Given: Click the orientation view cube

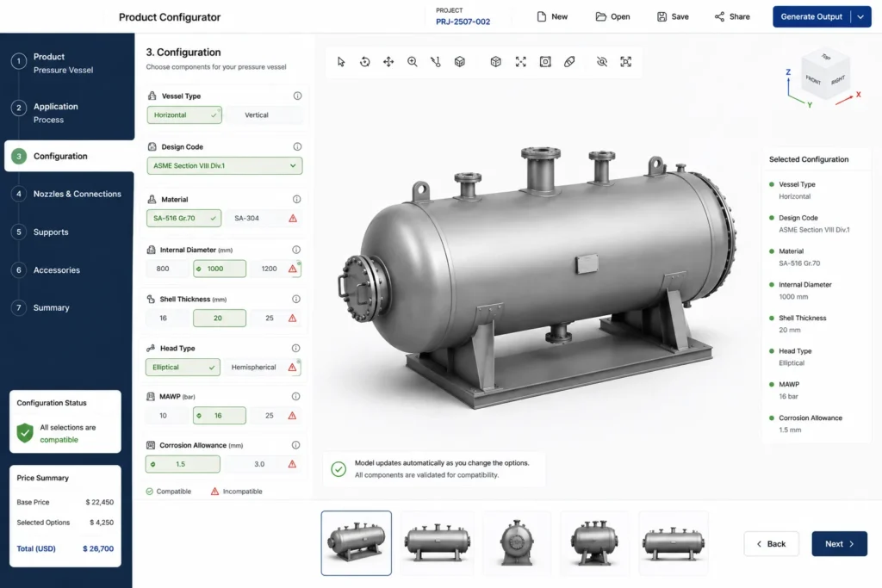Looking at the screenshot, I should (824, 74).
